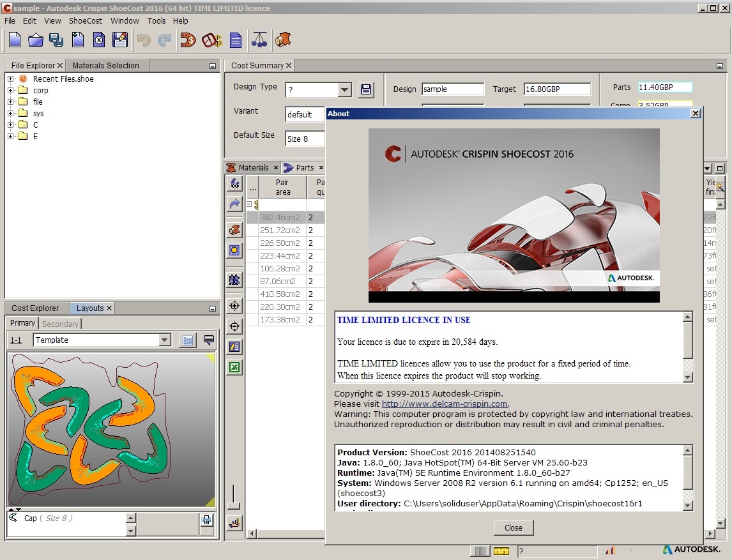The height and width of the screenshot is (560, 732).
Task: Click the blue report document toolbar icon
Action: click(236, 41)
